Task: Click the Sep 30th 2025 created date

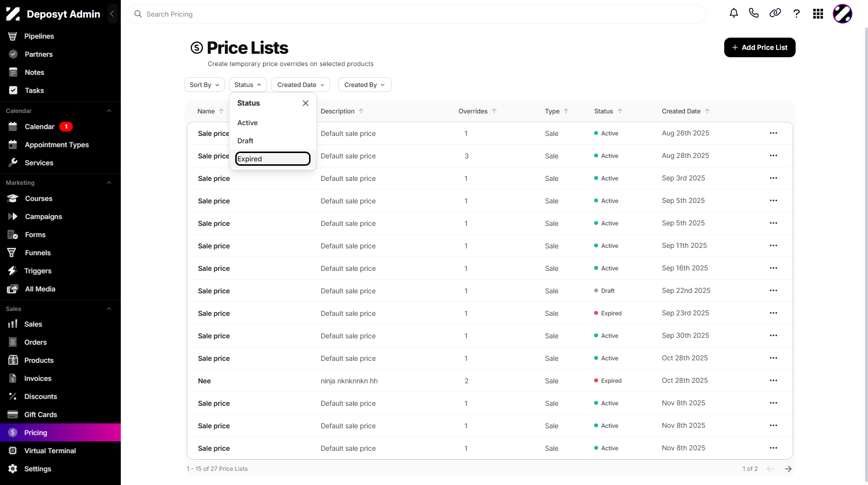Action: point(685,335)
